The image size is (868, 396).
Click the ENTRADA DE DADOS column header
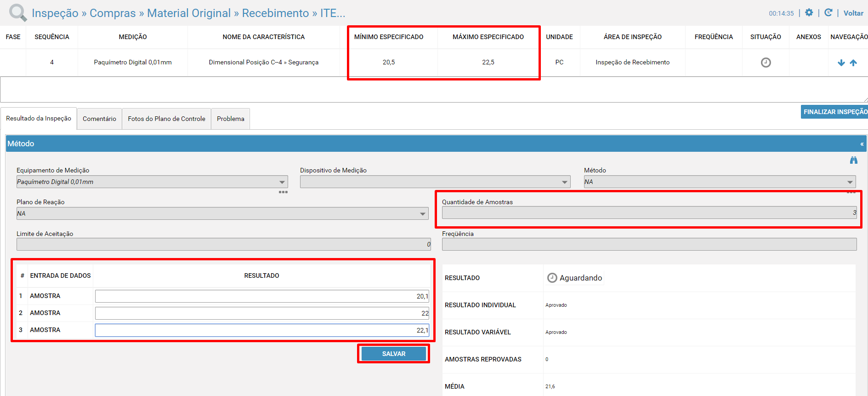pyautogui.click(x=60, y=275)
